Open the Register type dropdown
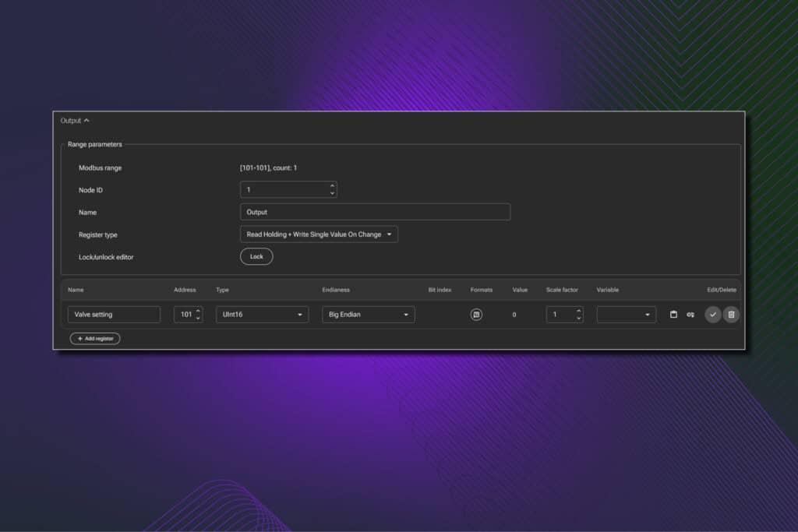The image size is (798, 532). (319, 234)
